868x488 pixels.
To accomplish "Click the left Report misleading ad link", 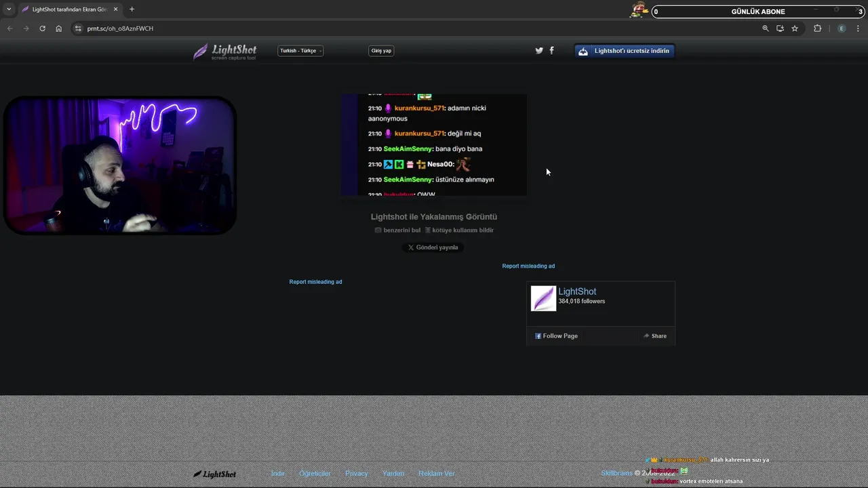I will [x=315, y=282].
